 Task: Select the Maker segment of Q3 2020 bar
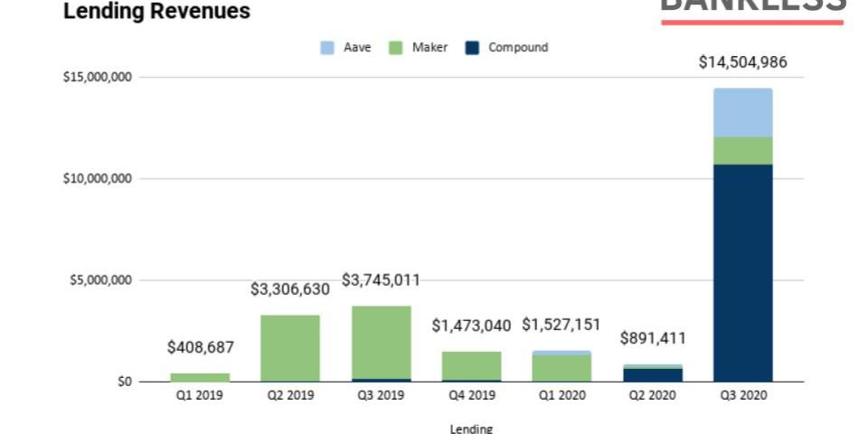tap(742, 150)
